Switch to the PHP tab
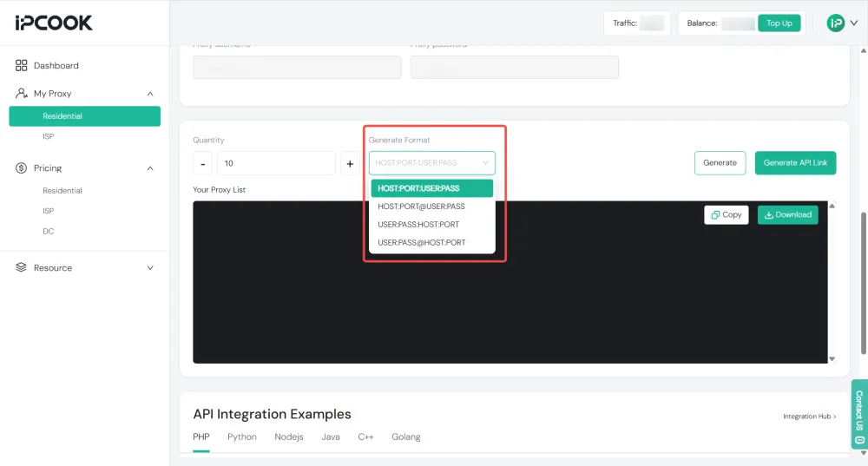Image resolution: width=868 pixels, height=466 pixels. (201, 436)
